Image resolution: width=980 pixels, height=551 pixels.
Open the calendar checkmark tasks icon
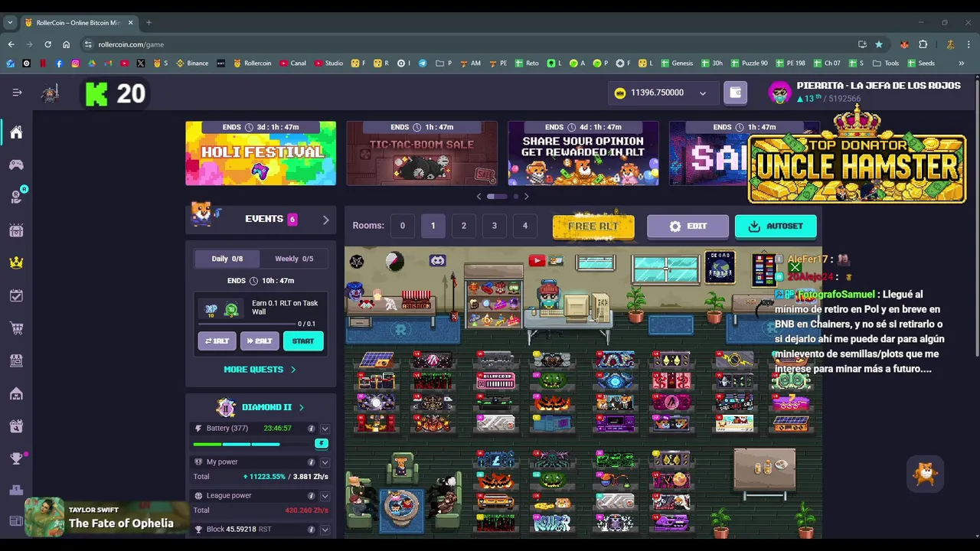coord(16,295)
